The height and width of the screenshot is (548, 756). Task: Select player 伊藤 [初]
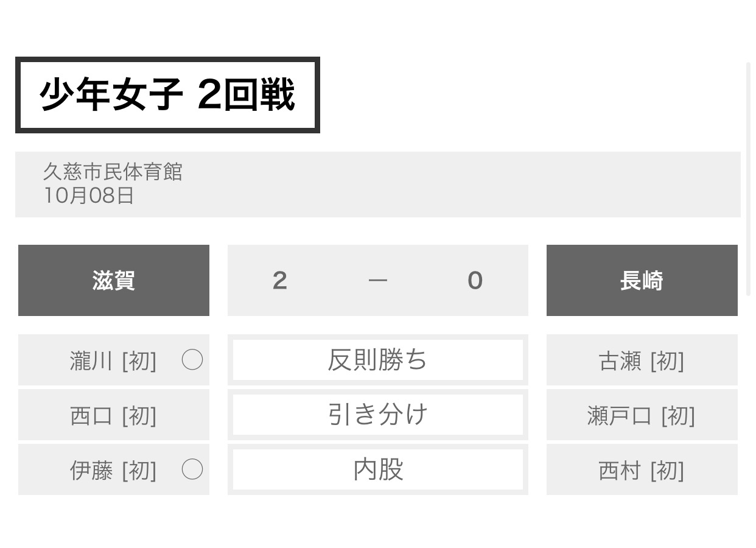113,470
